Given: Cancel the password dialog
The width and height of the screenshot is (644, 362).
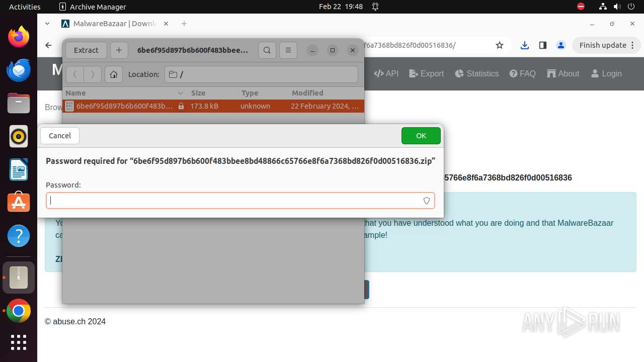Looking at the screenshot, I should [60, 136].
